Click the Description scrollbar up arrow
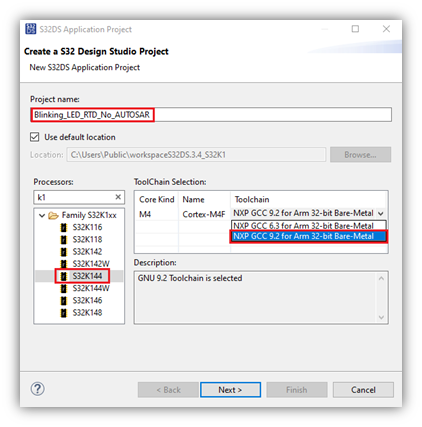This screenshot has height=427, width=422. click(381, 278)
